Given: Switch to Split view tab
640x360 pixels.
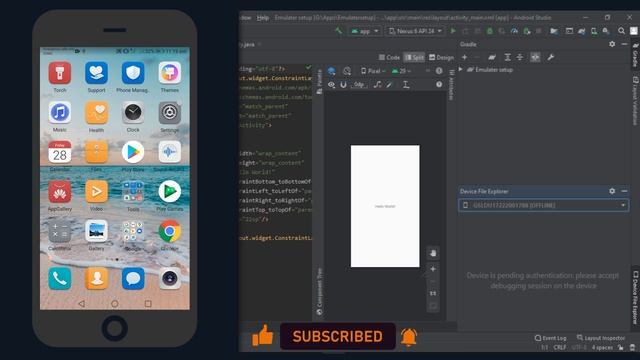Looking at the screenshot, I should tap(414, 58).
